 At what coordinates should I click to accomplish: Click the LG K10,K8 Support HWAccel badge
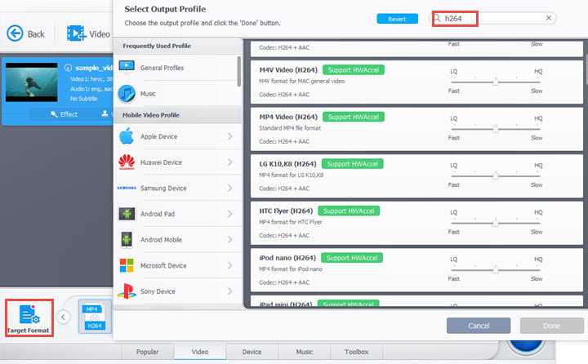(x=353, y=164)
